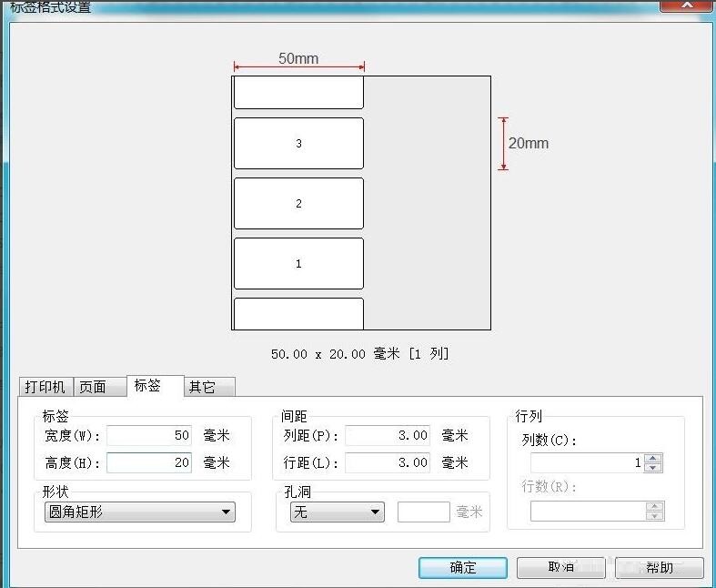Image resolution: width=716 pixels, height=588 pixels.
Task: Open the 其它 tab
Action: tap(209, 387)
